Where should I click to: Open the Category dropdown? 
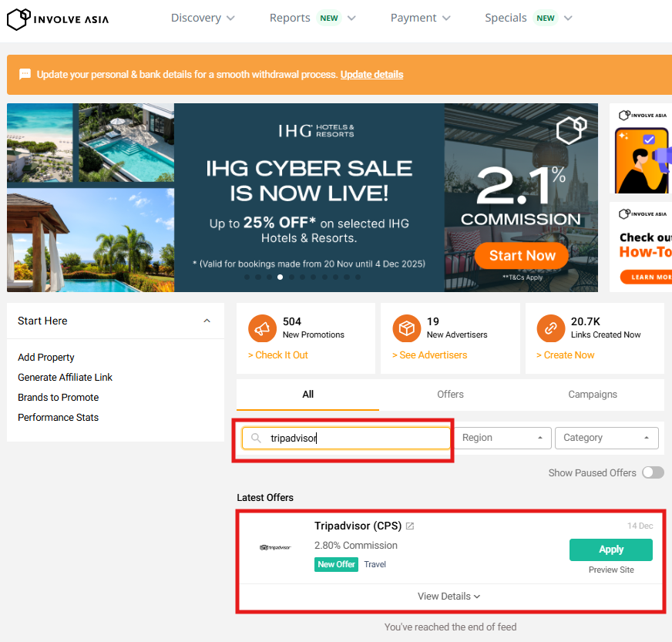[x=606, y=438]
